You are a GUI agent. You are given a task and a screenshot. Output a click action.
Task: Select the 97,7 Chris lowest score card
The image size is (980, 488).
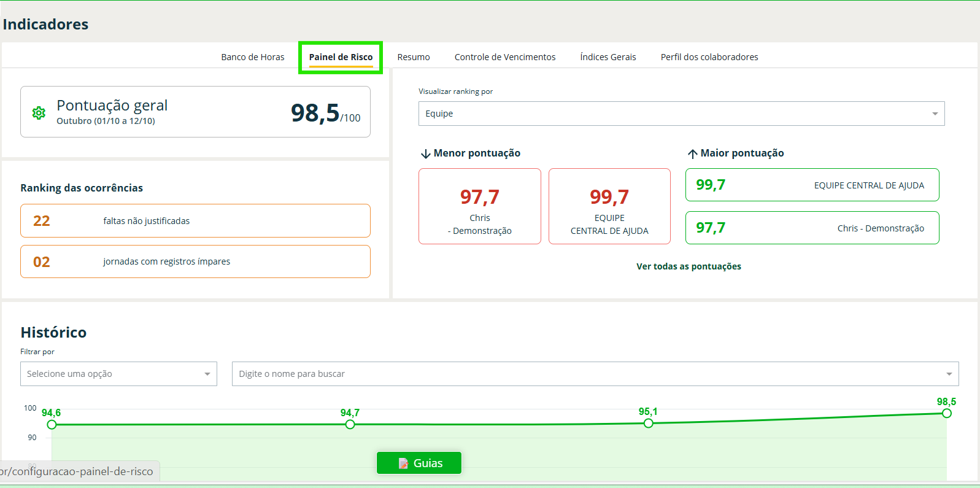[479, 206]
